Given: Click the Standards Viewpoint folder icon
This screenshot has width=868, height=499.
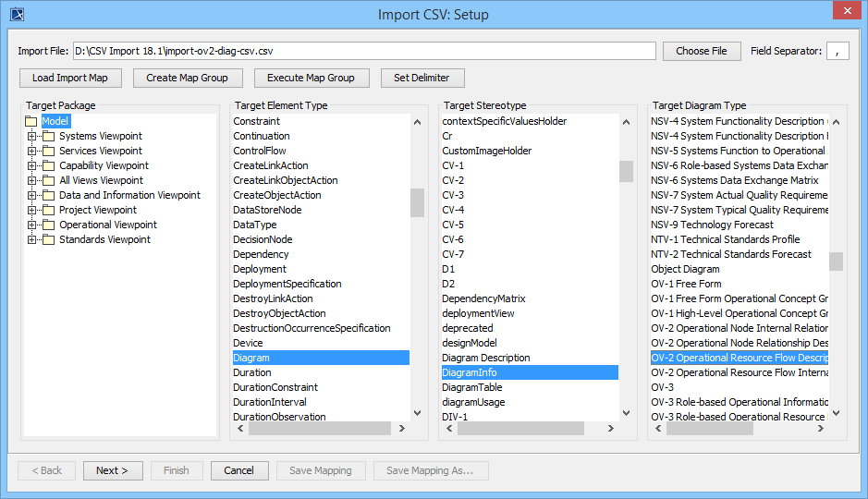Looking at the screenshot, I should (x=49, y=239).
